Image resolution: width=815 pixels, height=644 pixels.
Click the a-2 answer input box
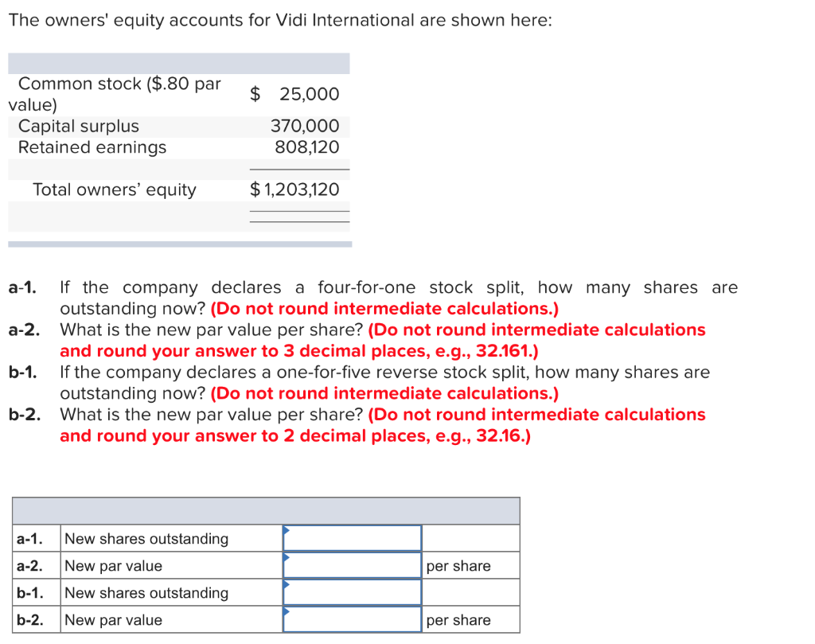pyautogui.click(x=352, y=564)
